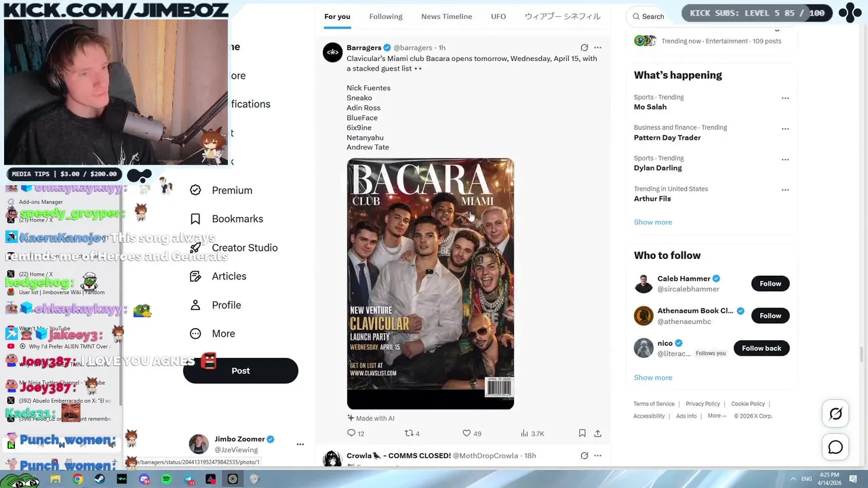Screen dimensions: 868x488
Task: Open Grok from the floating side button
Action: tap(835, 413)
